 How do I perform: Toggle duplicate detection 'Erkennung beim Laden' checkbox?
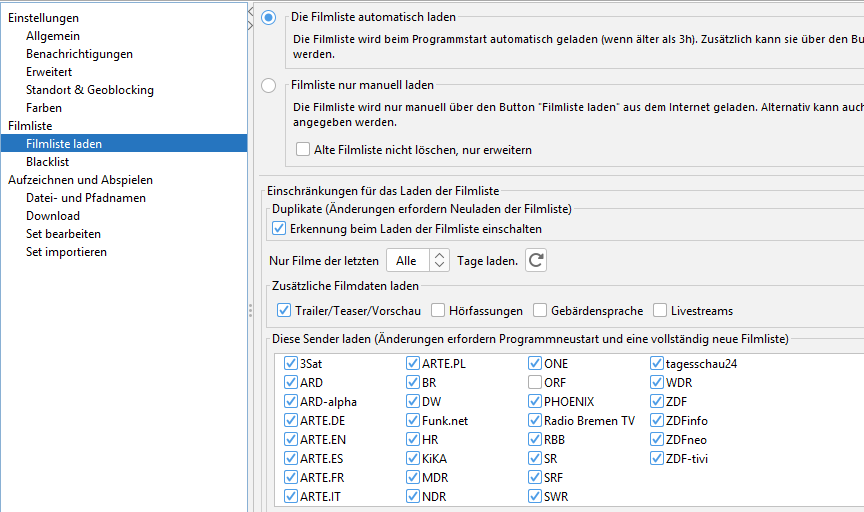pos(279,229)
